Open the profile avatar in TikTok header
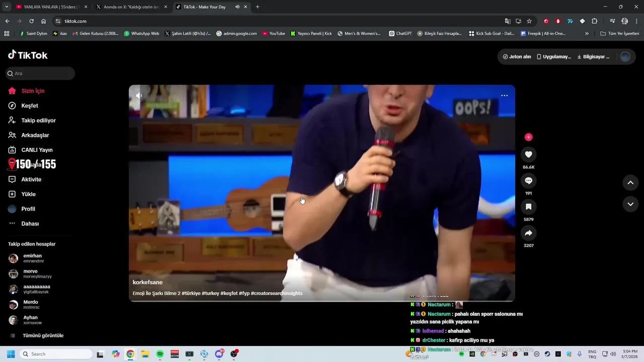 [625, 57]
